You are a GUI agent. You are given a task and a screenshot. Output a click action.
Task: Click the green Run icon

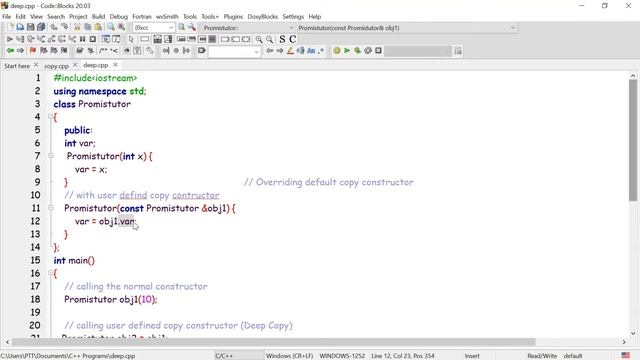tap(347, 51)
